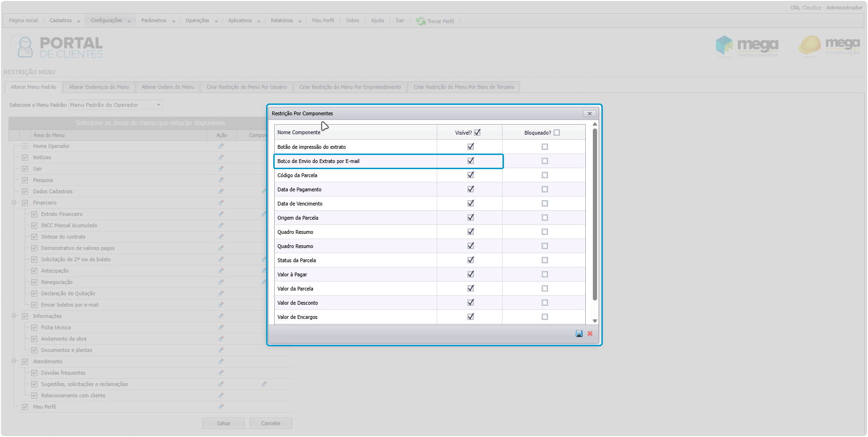Select the Valor de Desconto component row
Viewport: 868px width, 437px height.
tap(298, 303)
